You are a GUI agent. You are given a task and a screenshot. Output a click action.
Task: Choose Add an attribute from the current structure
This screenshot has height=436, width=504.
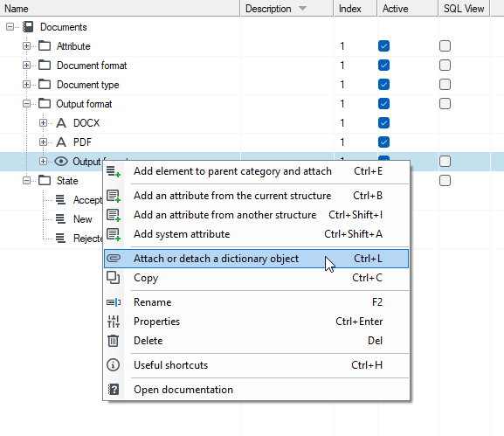(x=257, y=196)
